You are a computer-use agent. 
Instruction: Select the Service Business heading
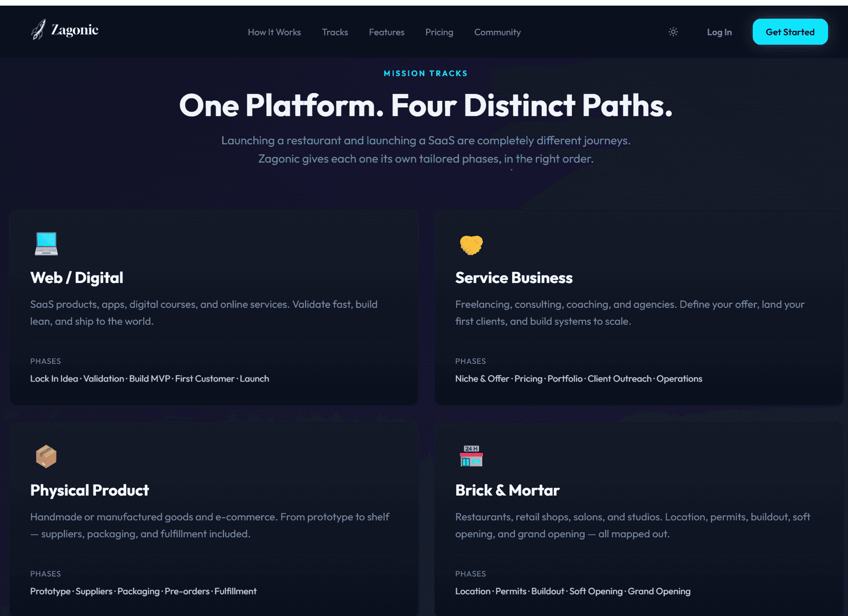pyautogui.click(x=514, y=278)
